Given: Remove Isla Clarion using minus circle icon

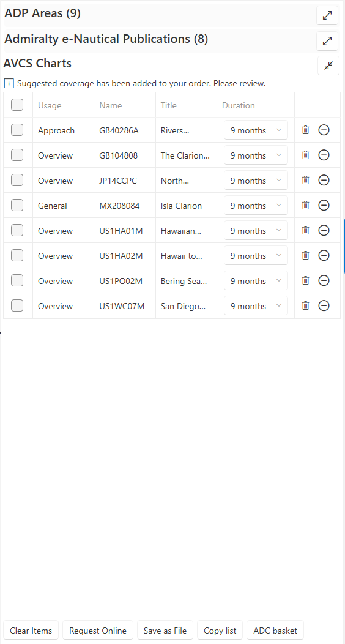Looking at the screenshot, I should (x=324, y=205).
